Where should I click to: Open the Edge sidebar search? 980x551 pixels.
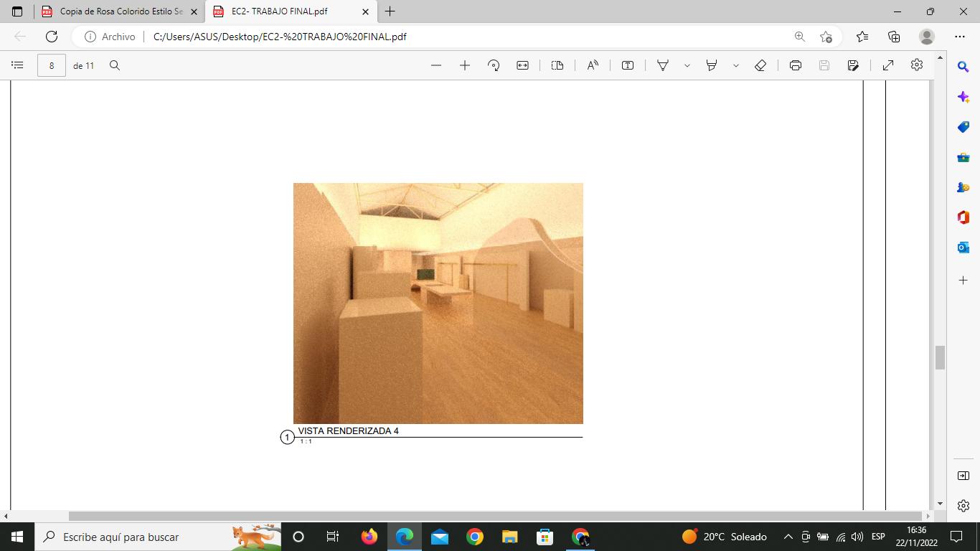963,67
